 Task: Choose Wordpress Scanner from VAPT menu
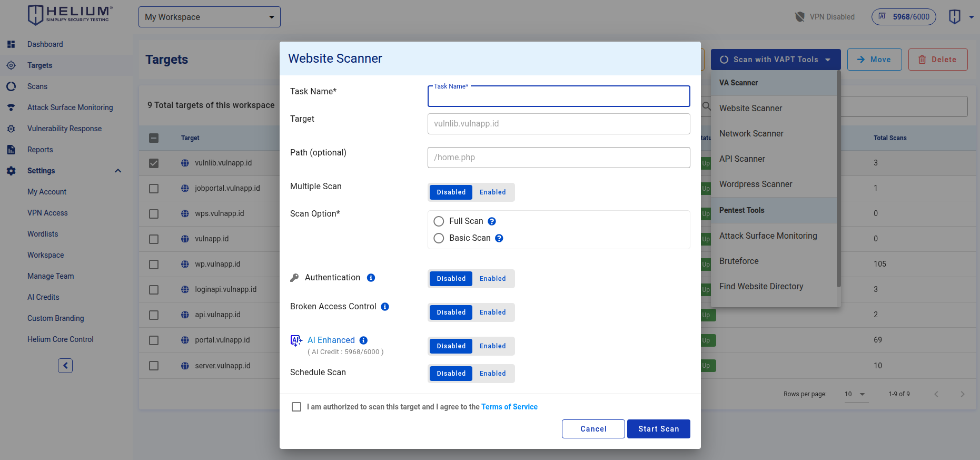(774, 184)
